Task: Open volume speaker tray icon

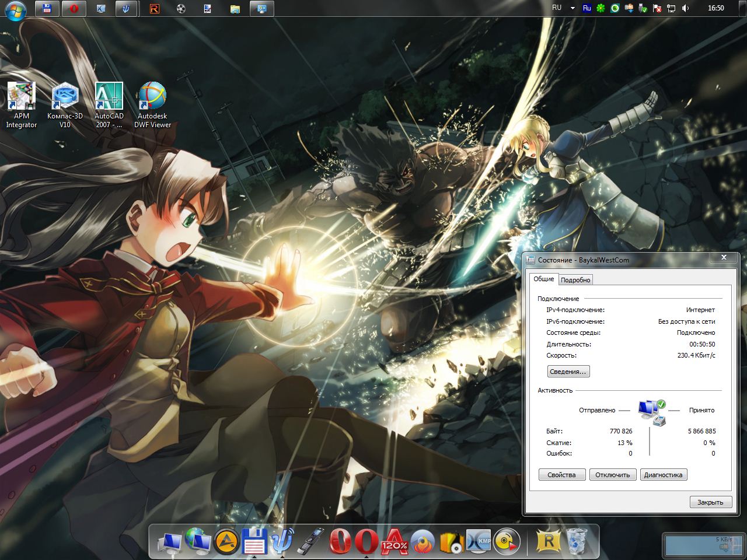Action: [685, 8]
